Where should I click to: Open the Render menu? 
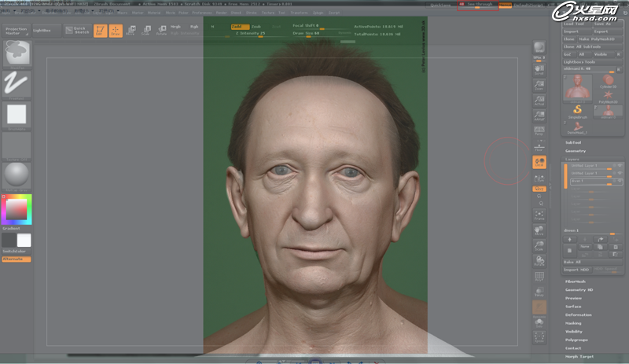pos(222,13)
